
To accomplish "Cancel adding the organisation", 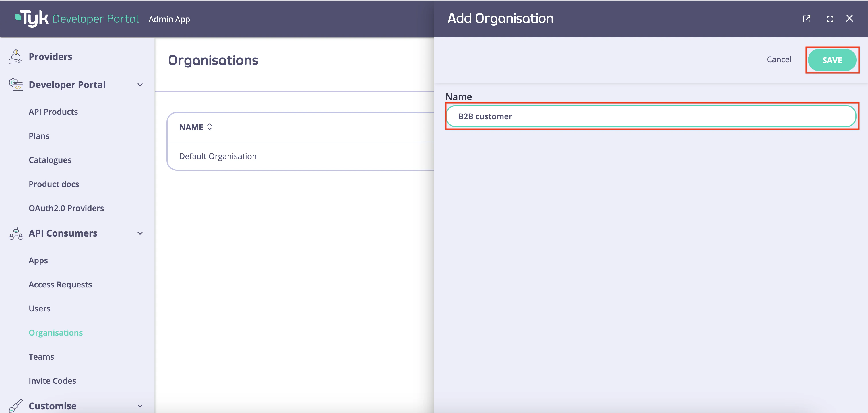I will [x=779, y=59].
